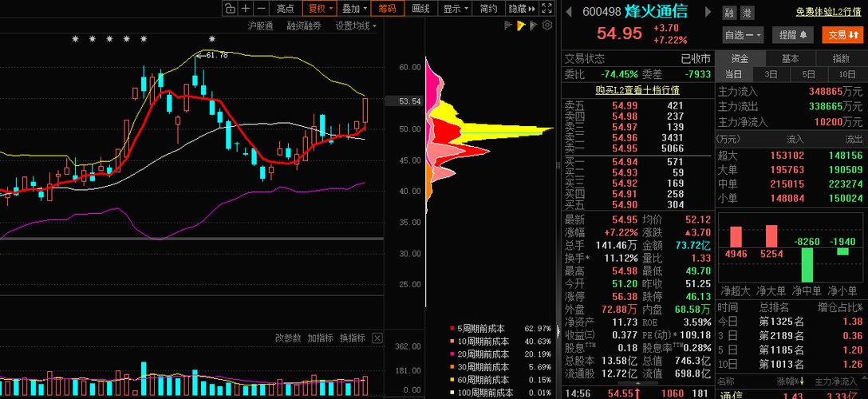Click 加指标 to add an indicator
868x399 pixels.
[x=321, y=338]
